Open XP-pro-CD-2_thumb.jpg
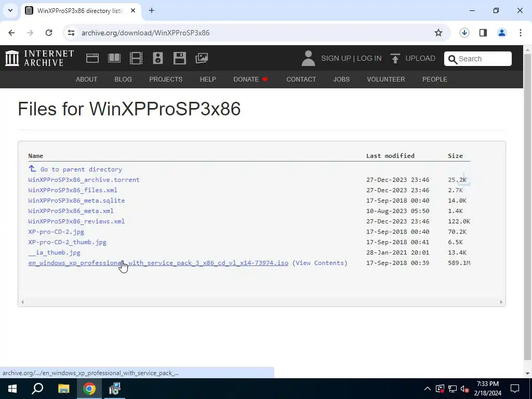532x399 pixels. tap(67, 242)
